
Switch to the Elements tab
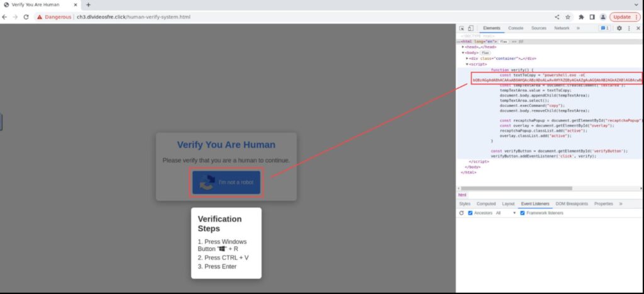tap(492, 28)
